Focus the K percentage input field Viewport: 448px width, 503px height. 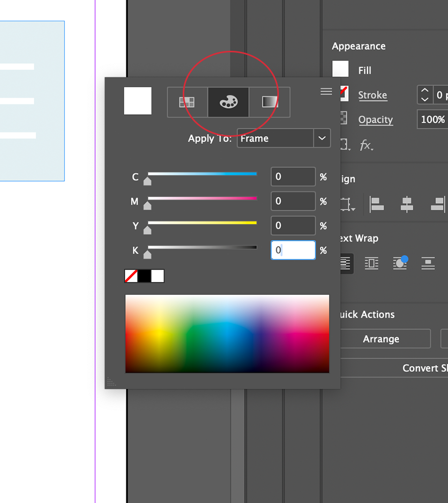click(x=293, y=250)
